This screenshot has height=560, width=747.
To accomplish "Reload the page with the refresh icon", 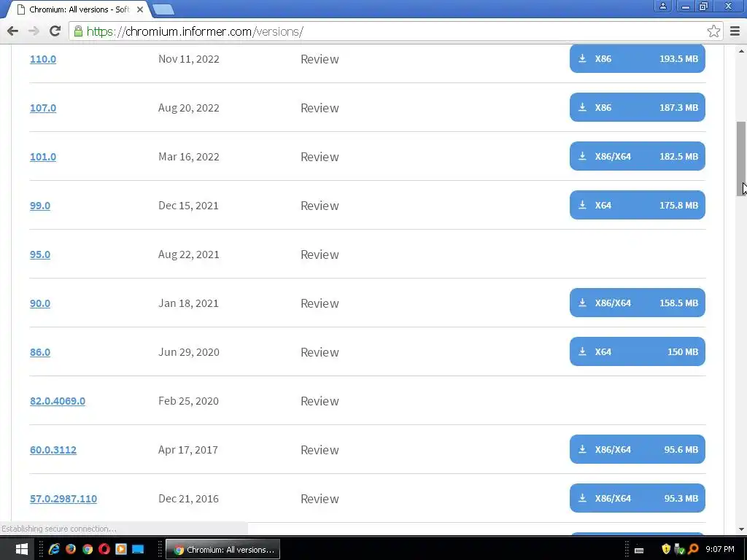I will (55, 31).
